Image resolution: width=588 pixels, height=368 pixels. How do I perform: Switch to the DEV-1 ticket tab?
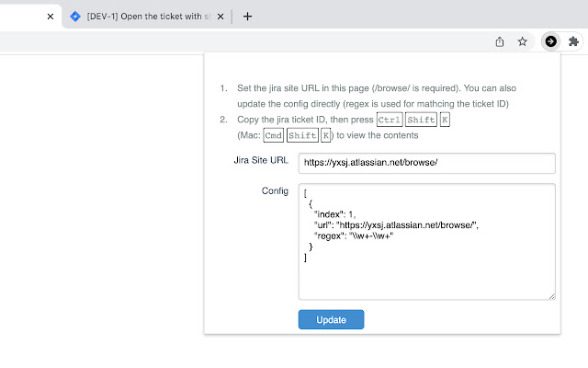(x=147, y=17)
